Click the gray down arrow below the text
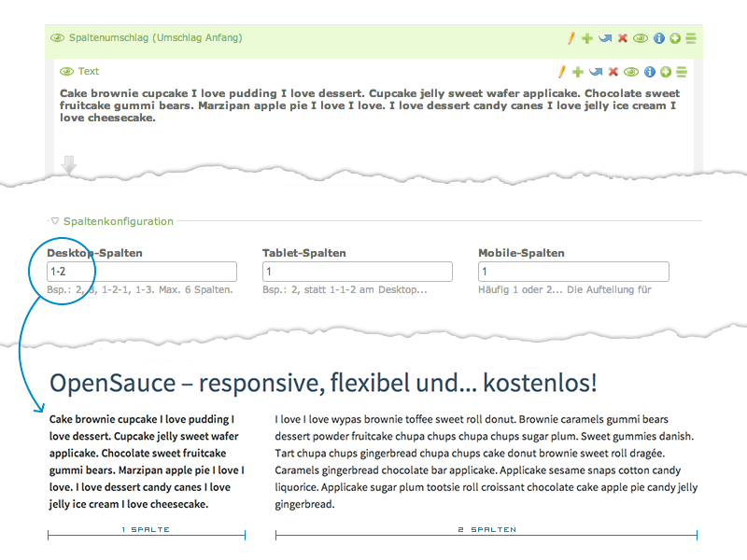The width and height of the screenshot is (747, 560). 69,165
